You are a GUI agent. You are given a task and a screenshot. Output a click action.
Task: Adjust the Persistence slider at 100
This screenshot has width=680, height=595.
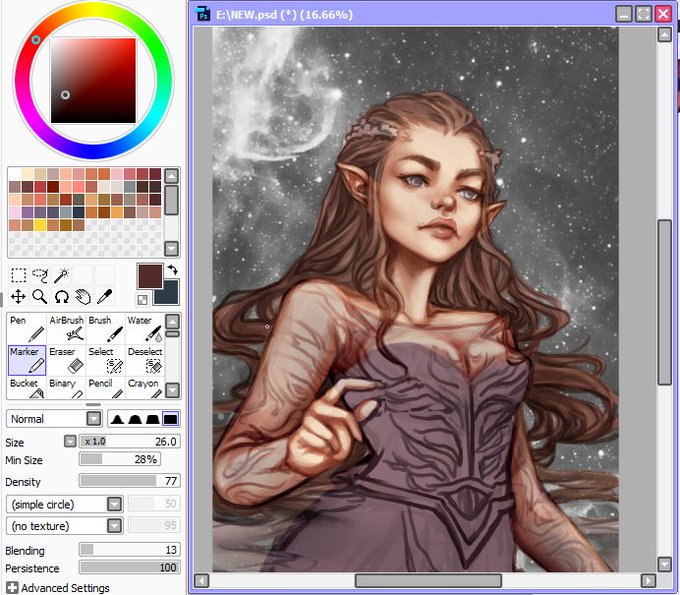point(130,567)
